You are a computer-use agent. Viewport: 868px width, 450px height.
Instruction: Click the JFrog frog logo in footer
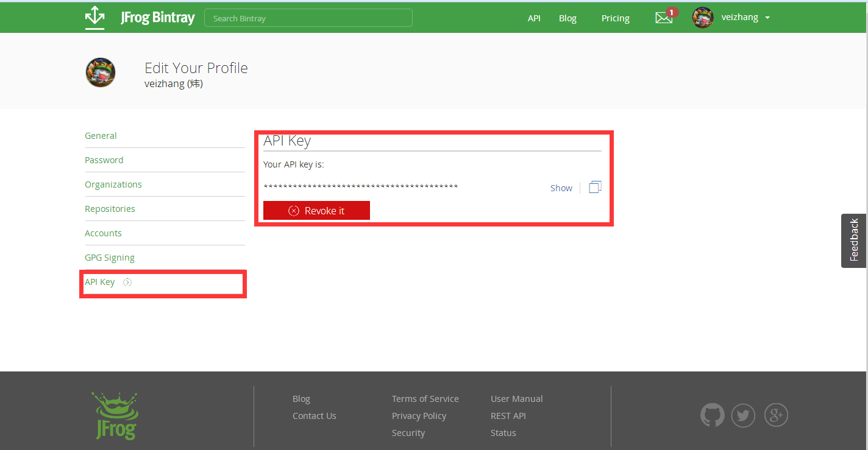[115, 416]
